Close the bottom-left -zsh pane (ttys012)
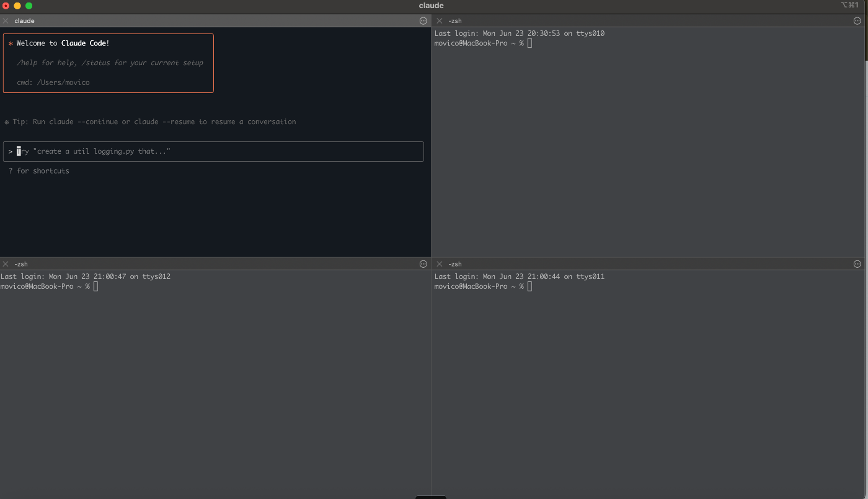This screenshot has width=868, height=499. pos(6,264)
